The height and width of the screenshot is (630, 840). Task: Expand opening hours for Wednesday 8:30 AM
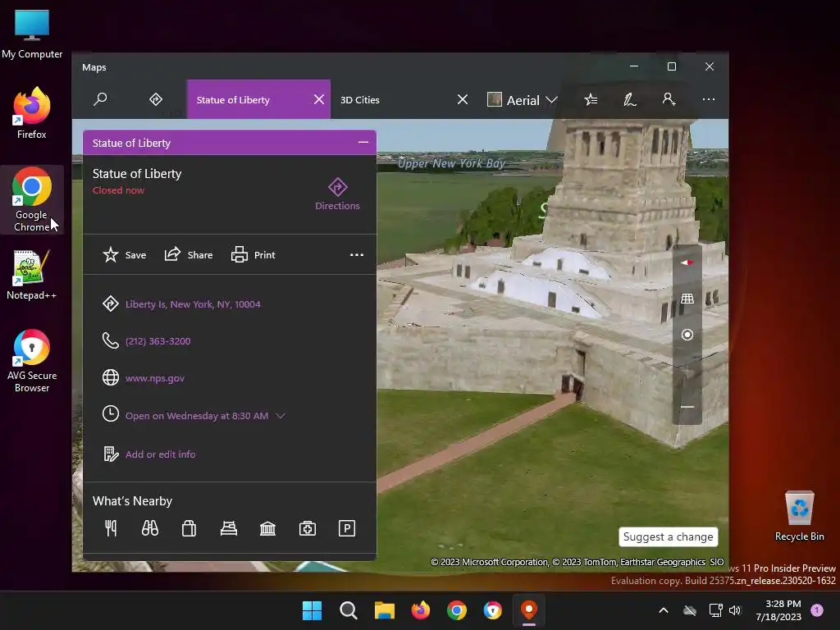click(x=204, y=416)
